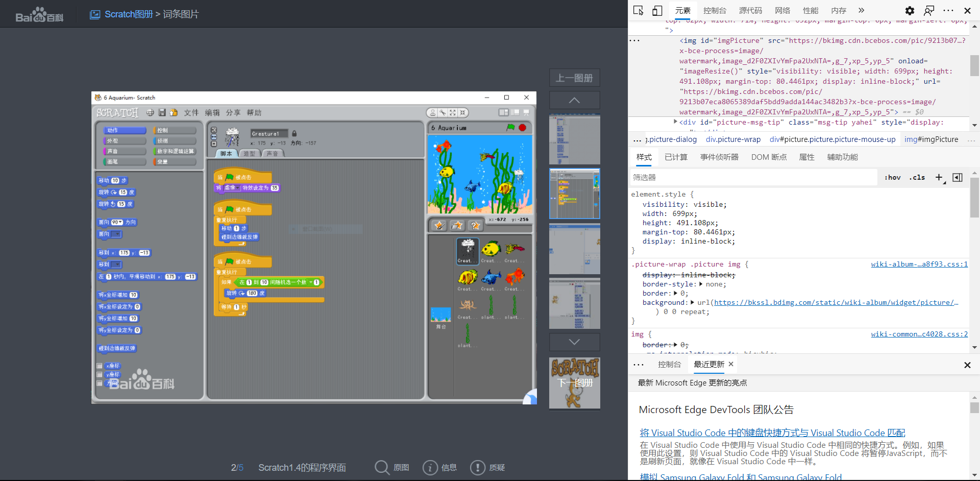Select div.picture-wrap breadcrumb
Viewport: 980px width, 481px height.
point(733,139)
